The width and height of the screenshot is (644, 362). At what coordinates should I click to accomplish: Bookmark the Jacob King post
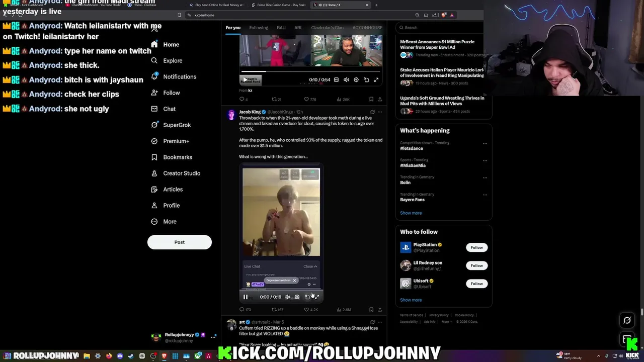click(371, 310)
